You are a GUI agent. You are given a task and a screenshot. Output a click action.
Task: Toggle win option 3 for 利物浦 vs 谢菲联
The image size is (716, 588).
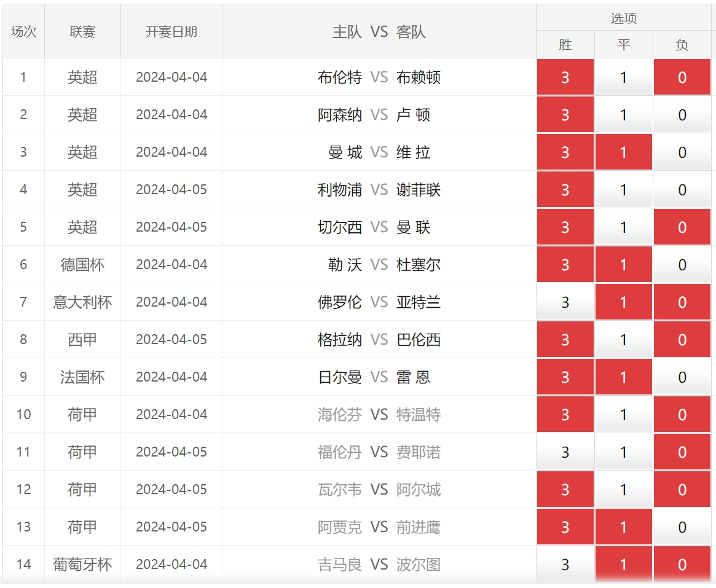(565, 189)
